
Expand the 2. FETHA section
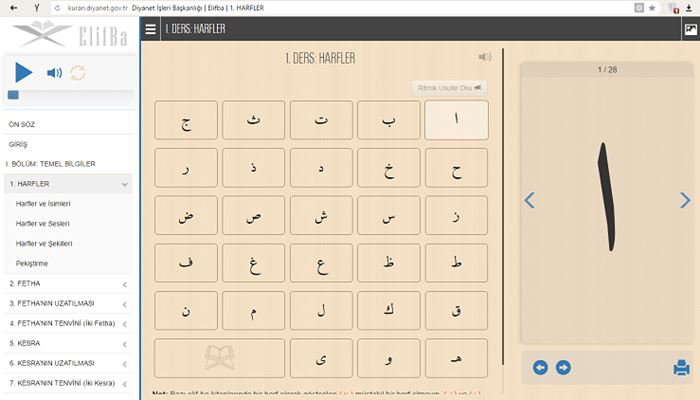[125, 283]
